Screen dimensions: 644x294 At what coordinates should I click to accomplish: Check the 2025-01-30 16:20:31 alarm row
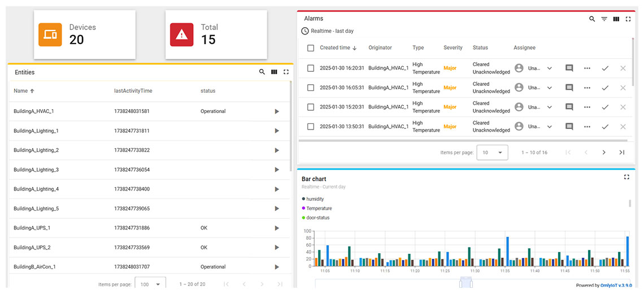point(311,68)
